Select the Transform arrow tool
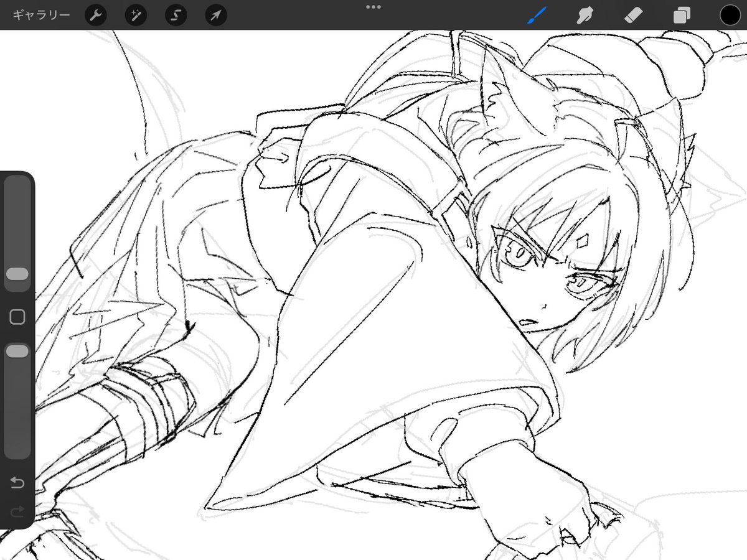The width and height of the screenshot is (747, 560). coord(215,16)
